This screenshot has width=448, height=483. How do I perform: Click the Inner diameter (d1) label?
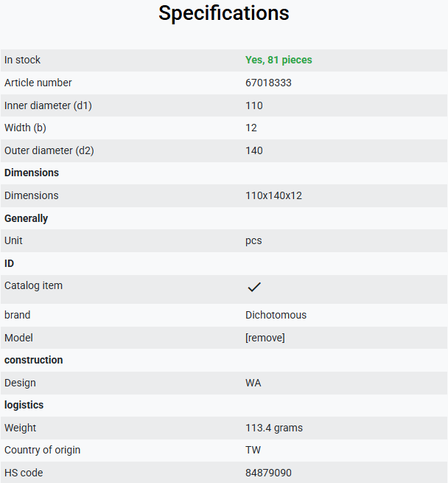(x=48, y=105)
